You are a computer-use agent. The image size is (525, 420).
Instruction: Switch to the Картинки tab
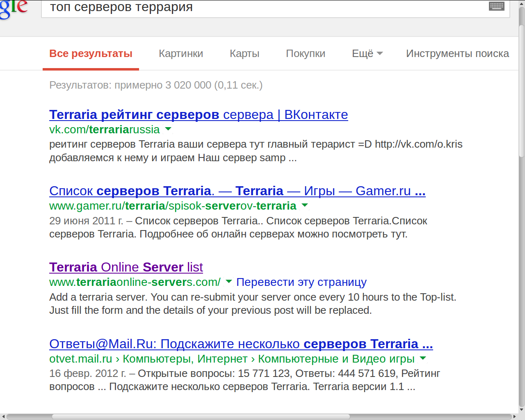[x=181, y=54]
